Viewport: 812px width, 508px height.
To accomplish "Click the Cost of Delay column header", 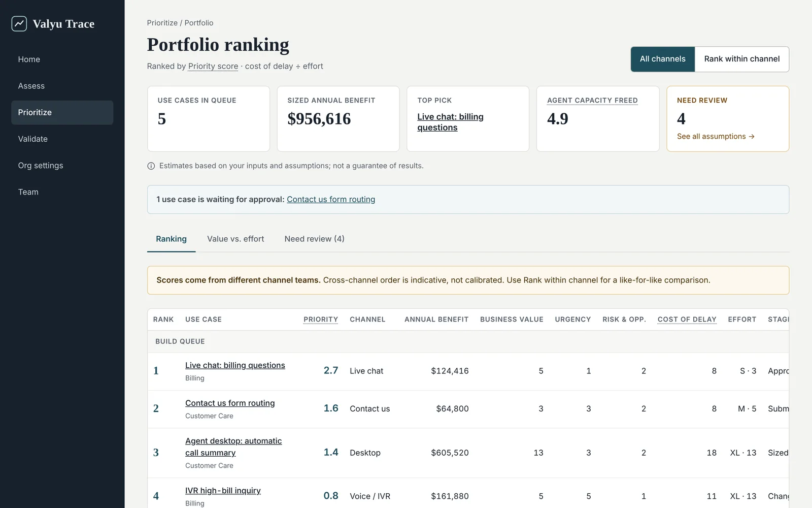I will (x=687, y=320).
